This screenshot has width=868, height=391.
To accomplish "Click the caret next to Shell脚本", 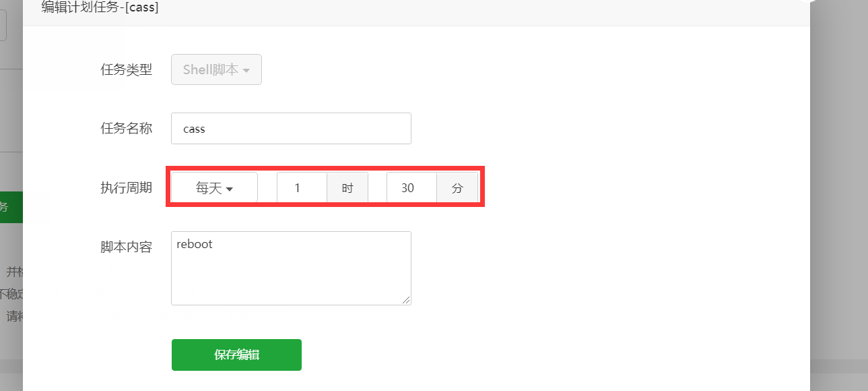I will click(x=246, y=70).
